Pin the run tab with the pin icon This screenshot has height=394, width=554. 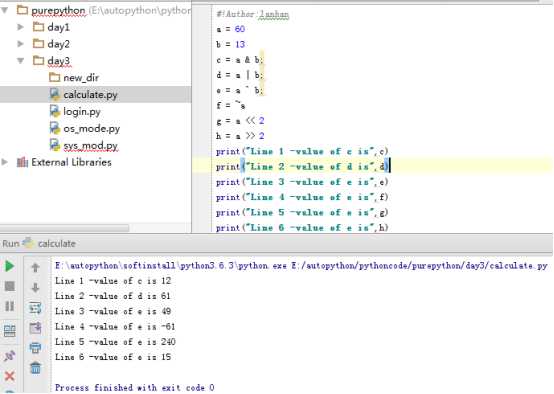click(x=10, y=355)
